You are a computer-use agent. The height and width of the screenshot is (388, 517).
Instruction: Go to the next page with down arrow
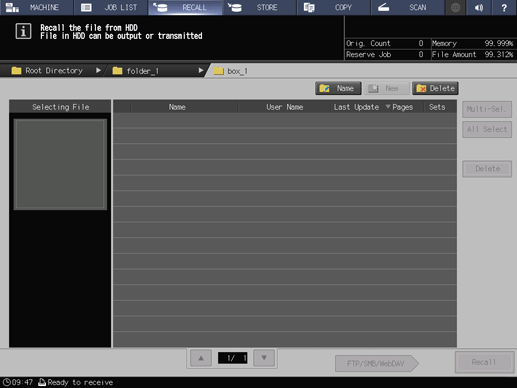coord(264,358)
